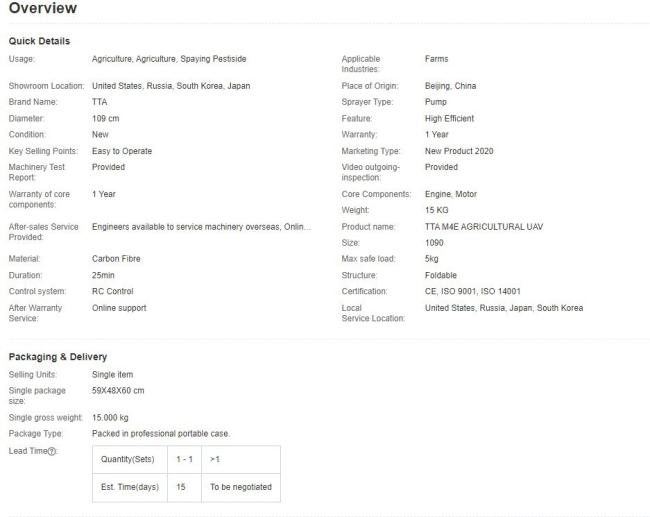
Task: Click the brand name value 'TTA'
Action: tap(99, 102)
